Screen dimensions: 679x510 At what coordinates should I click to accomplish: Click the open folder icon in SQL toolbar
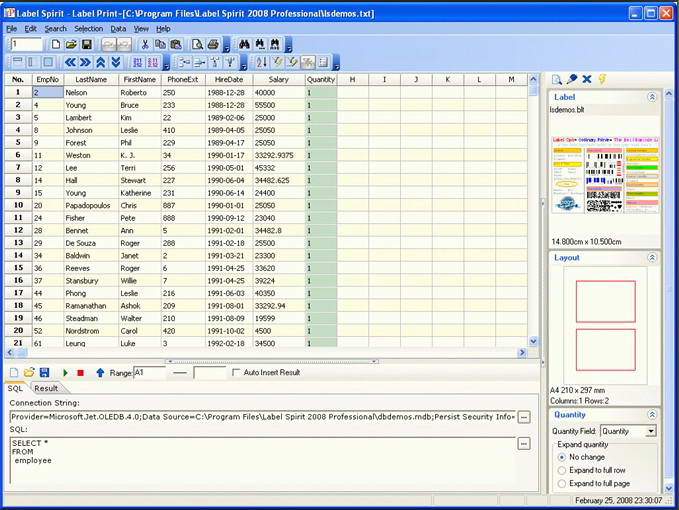(x=29, y=373)
